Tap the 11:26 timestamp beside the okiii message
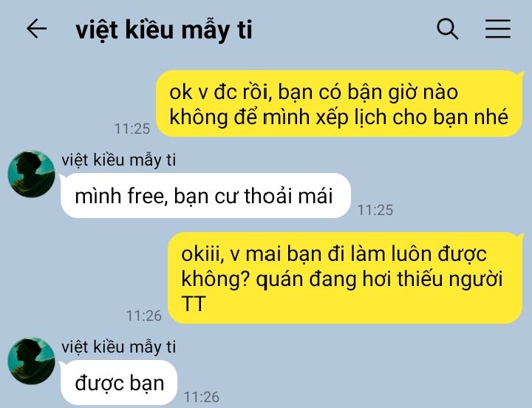The width and height of the screenshot is (532, 408). coord(144,316)
